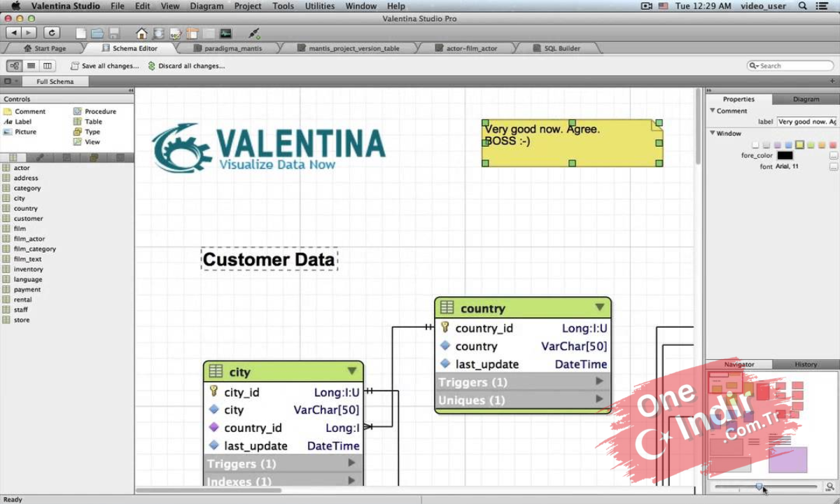
Task: Open the Diagram tab in the right panel
Action: point(806,99)
